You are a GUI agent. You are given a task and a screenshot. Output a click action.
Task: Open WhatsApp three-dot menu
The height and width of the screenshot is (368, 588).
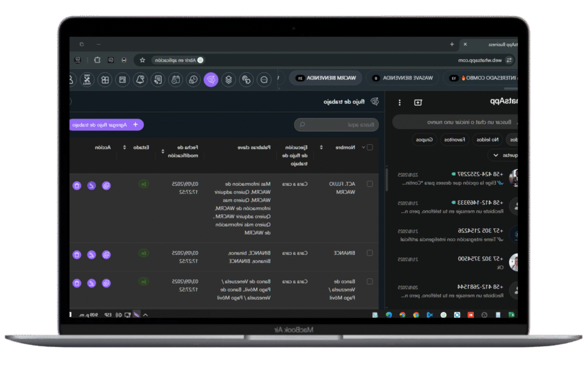click(400, 102)
